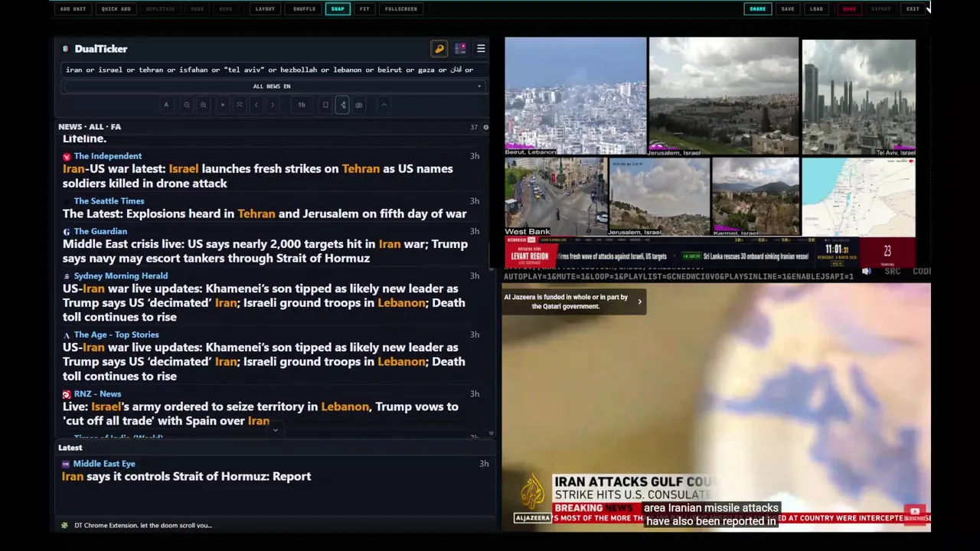
Task: Toggle the SNAP mode button
Action: [338, 8]
